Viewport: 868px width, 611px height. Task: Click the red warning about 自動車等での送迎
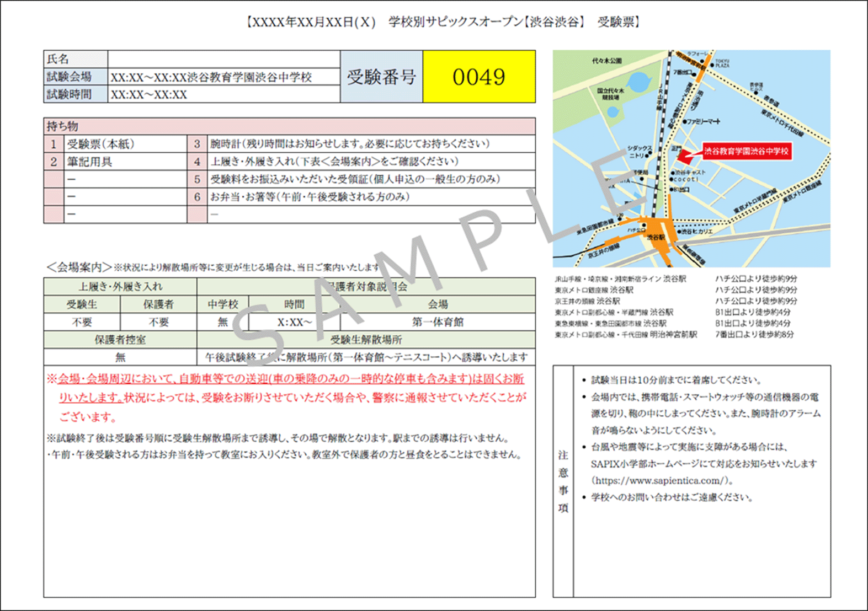click(x=286, y=398)
